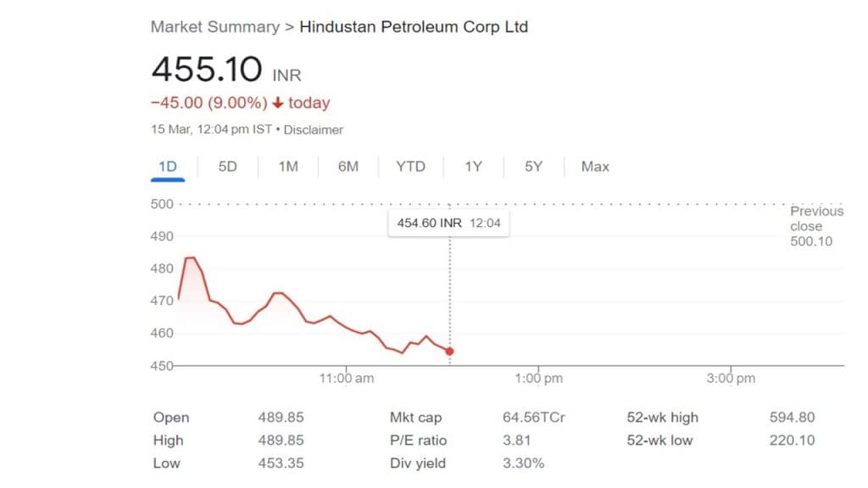Viewport: 868px width, 488px height.
Task: Open the Max range tab
Action: [x=595, y=167]
